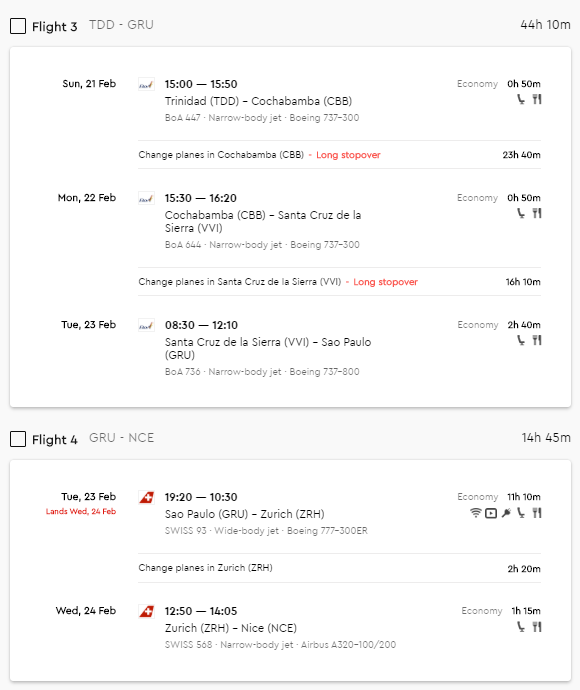This screenshot has width=580, height=690.
Task: Click power outlet icon on SWISS 93
Action: [x=507, y=513]
